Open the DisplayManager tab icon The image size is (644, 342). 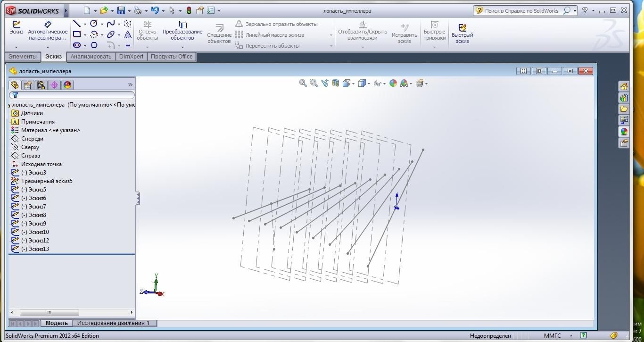(x=67, y=85)
